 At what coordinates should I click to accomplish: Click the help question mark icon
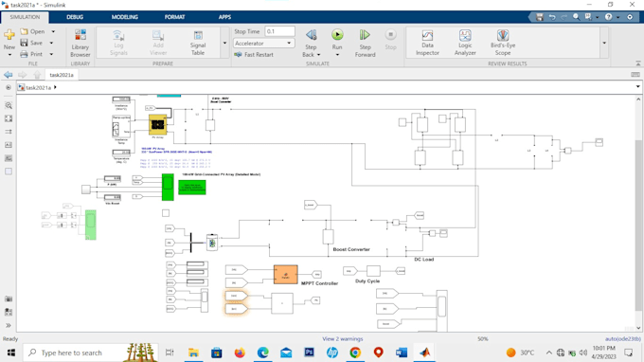click(608, 17)
